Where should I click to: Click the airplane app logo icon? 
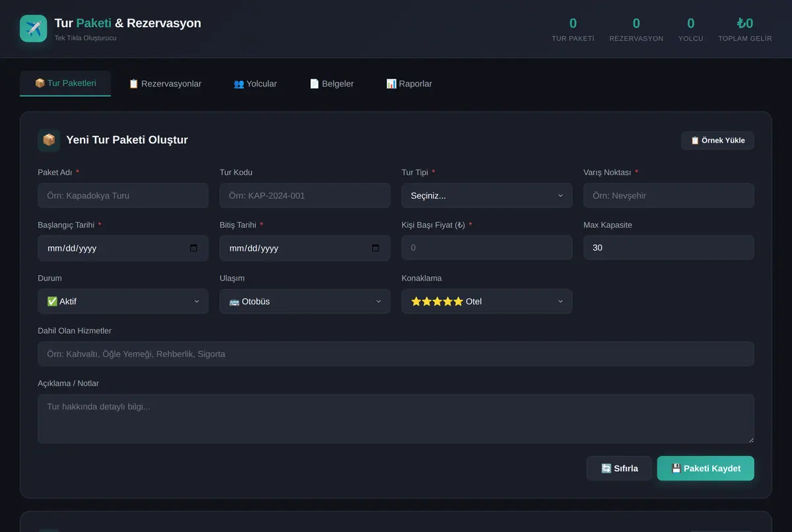tap(33, 28)
